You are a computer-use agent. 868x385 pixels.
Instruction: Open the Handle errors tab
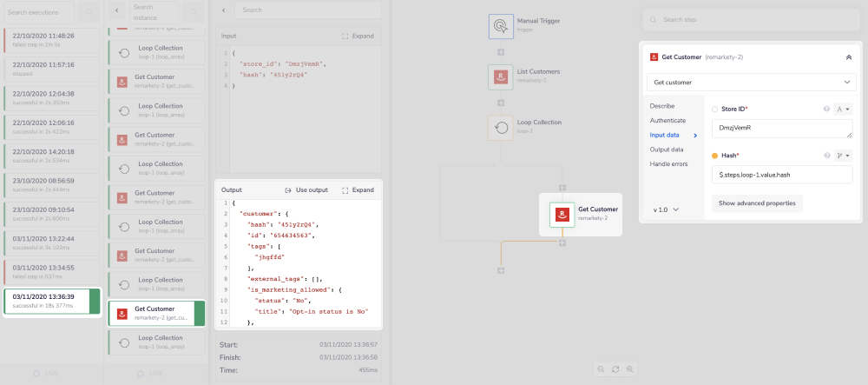pos(668,164)
